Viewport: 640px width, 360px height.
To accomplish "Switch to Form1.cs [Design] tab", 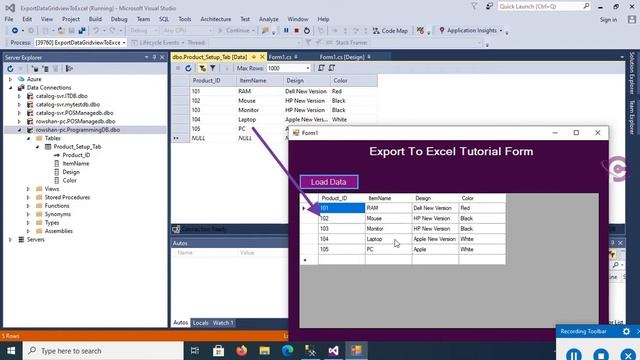I will point(342,57).
